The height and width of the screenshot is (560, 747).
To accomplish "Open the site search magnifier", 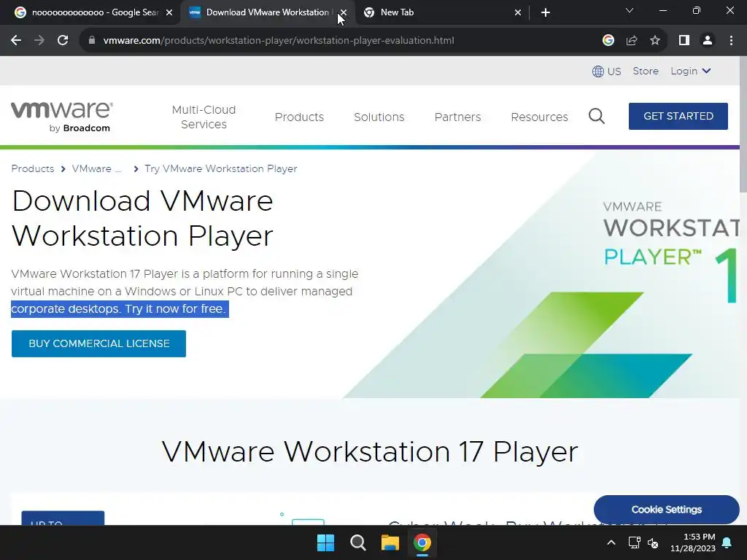I will (x=597, y=116).
